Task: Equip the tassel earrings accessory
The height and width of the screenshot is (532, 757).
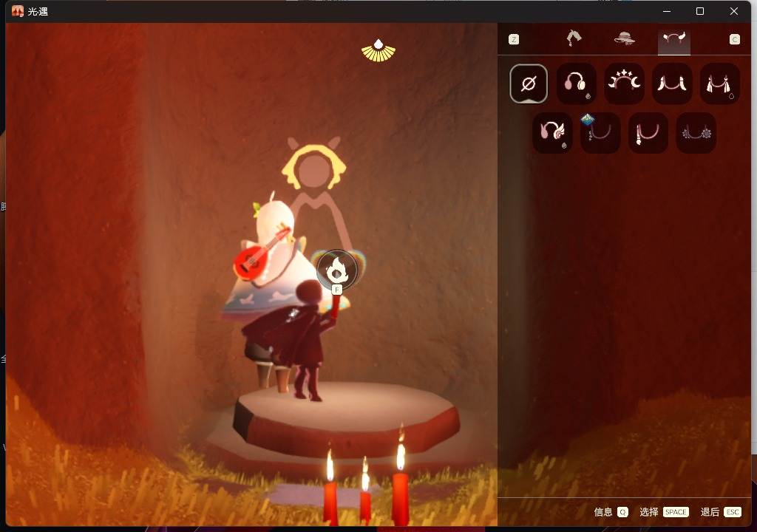Action: coord(719,83)
